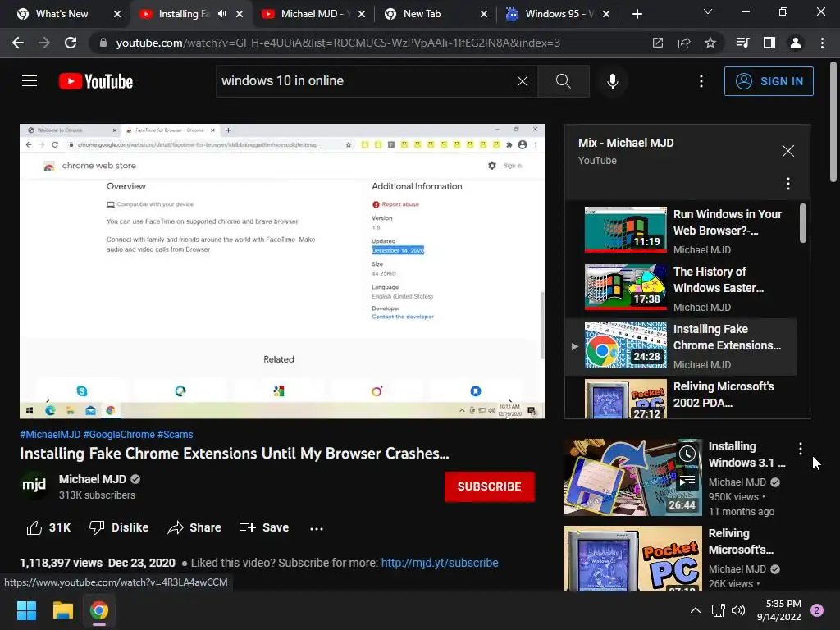The height and width of the screenshot is (630, 840).
Task: Open options menu for Installing Windows 3.1
Action: tap(800, 449)
